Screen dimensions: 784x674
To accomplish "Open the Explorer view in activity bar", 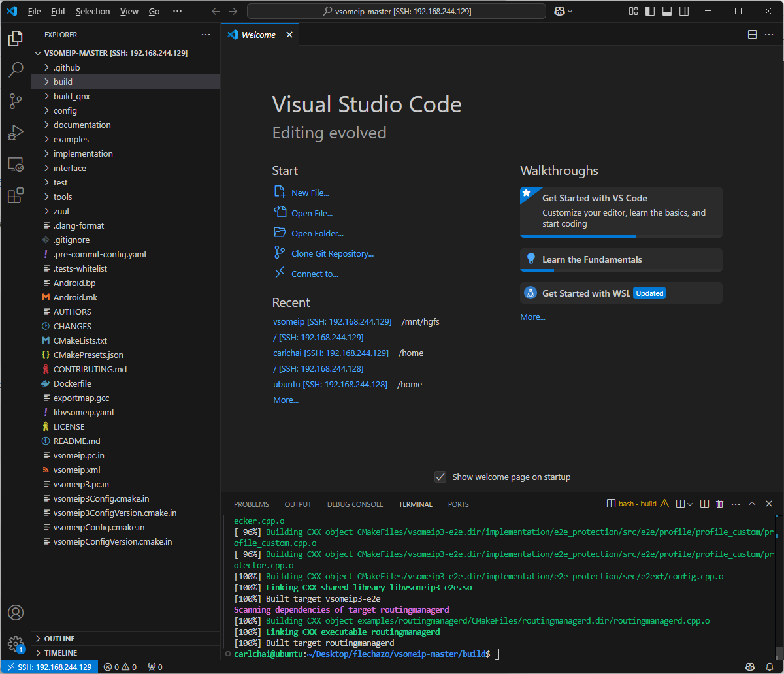I will (16, 39).
